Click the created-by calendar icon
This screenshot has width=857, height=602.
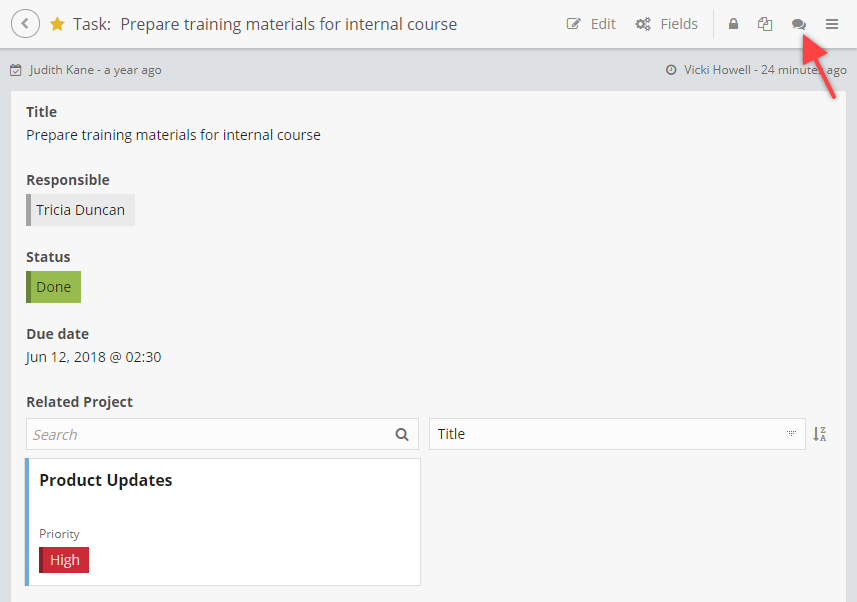(16, 70)
